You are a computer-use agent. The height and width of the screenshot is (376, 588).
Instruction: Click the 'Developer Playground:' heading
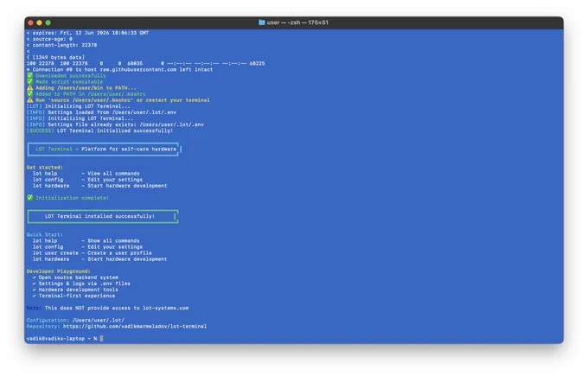tap(59, 271)
